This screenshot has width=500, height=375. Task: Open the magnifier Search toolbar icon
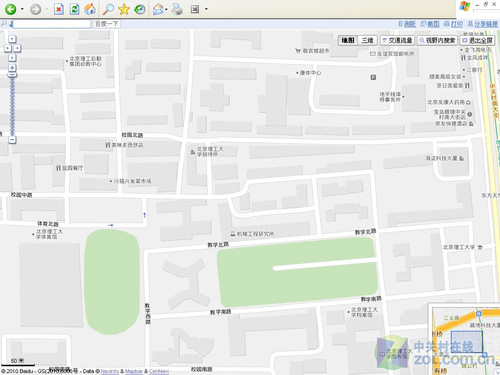pyautogui.click(x=108, y=9)
